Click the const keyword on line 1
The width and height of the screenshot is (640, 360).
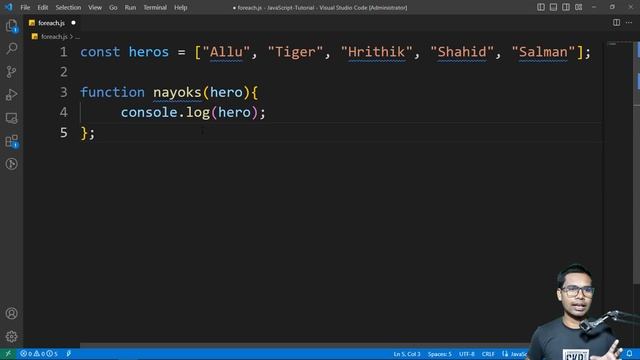tap(100, 52)
